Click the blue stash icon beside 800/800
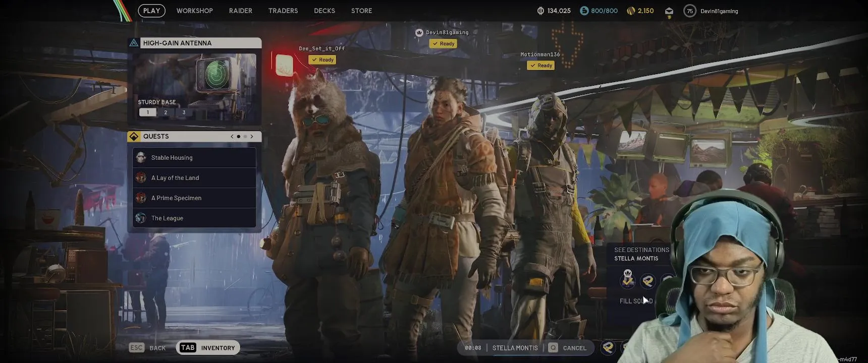Screen dimensions: 868x363 (x=584, y=11)
